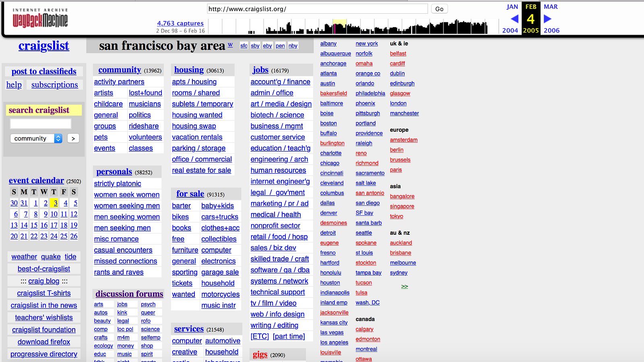Open discussion forums heading

pos(130,294)
